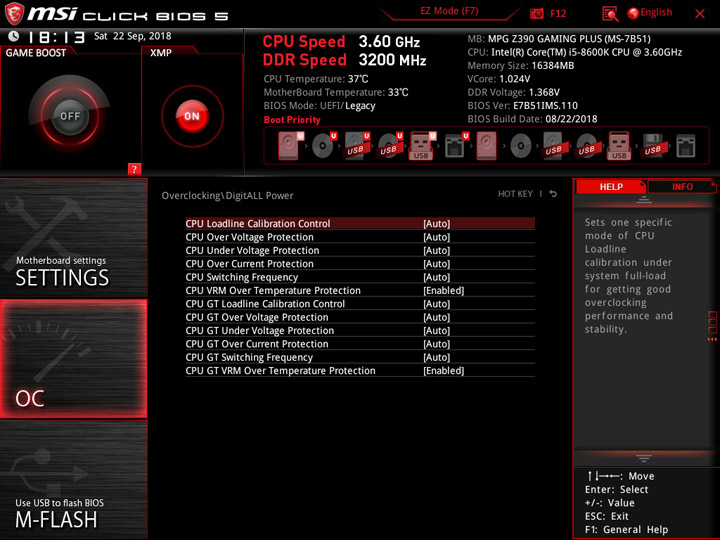Select the last network boot icon without U badge
The image size is (720, 540).
point(686,146)
